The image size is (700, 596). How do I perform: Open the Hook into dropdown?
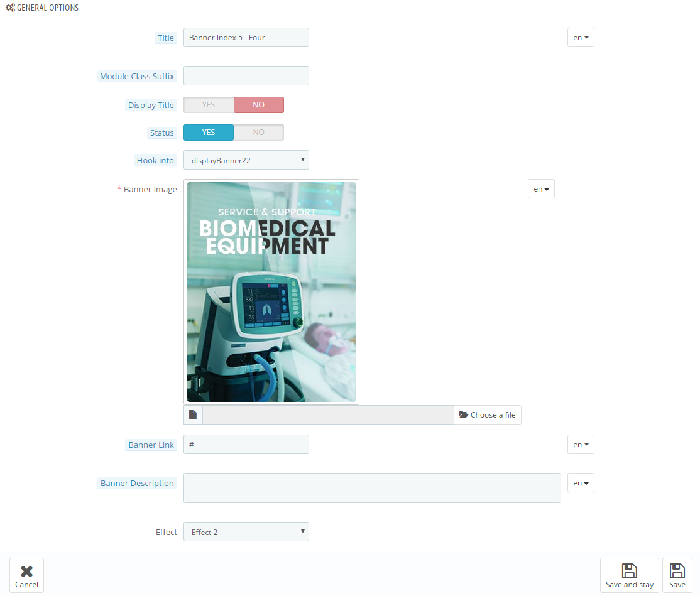(246, 160)
